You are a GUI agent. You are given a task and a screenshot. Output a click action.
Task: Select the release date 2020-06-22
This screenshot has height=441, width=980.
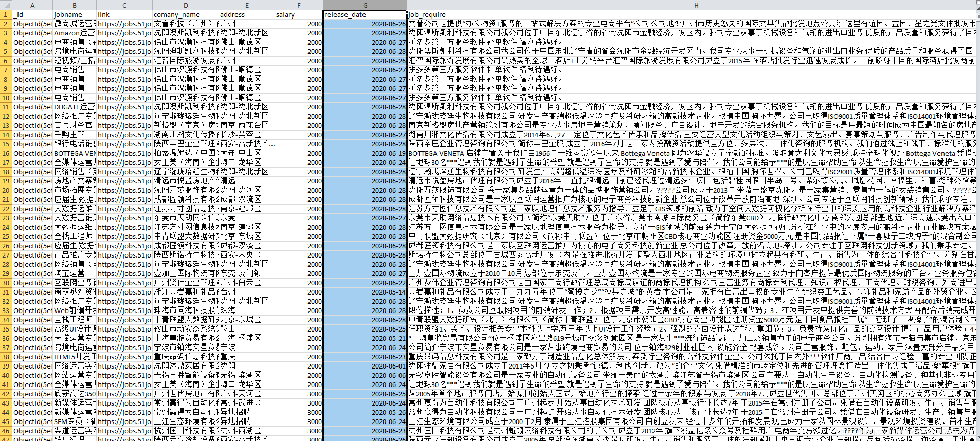(x=365, y=283)
